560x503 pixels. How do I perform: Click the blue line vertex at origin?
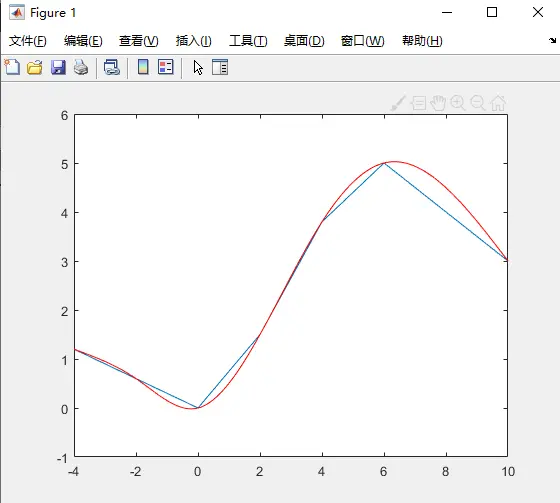198,408
